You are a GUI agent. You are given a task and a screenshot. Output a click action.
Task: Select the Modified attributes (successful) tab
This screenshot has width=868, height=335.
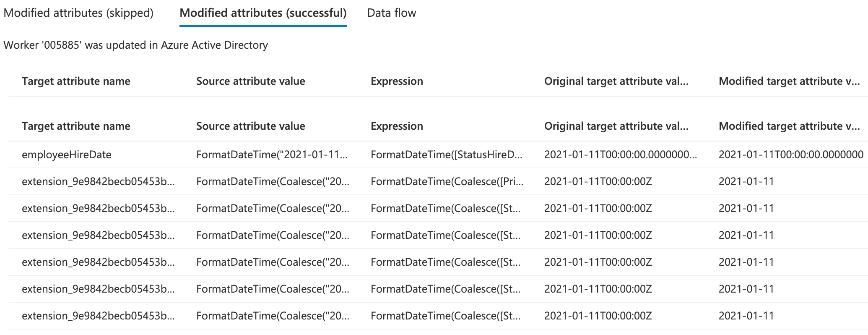(263, 13)
